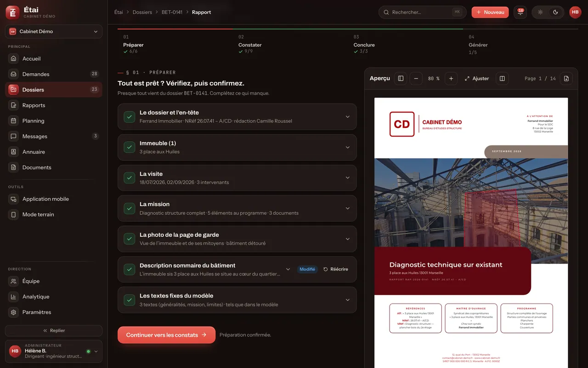The image size is (588, 368).
Task: Click the Analytique chart icon
Action: coord(14,297)
